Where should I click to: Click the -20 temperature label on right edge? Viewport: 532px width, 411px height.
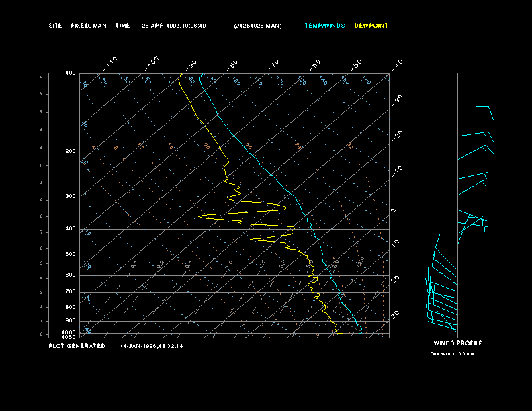(398, 135)
